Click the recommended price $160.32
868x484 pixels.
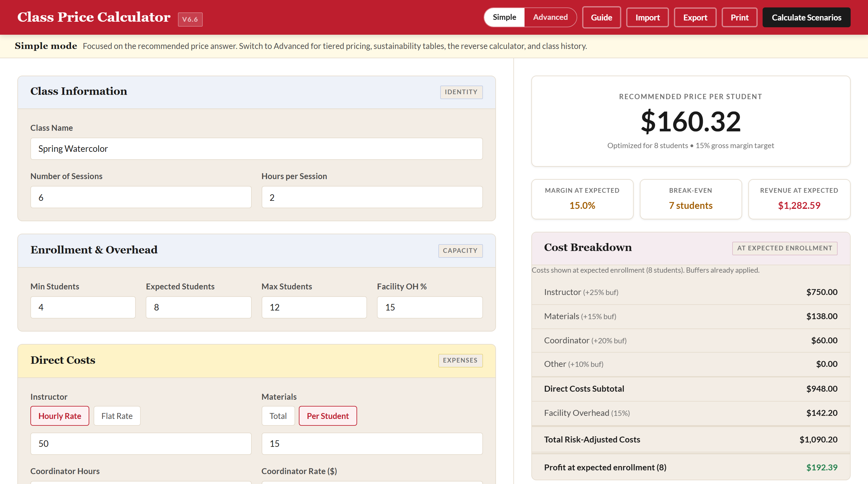tap(690, 121)
